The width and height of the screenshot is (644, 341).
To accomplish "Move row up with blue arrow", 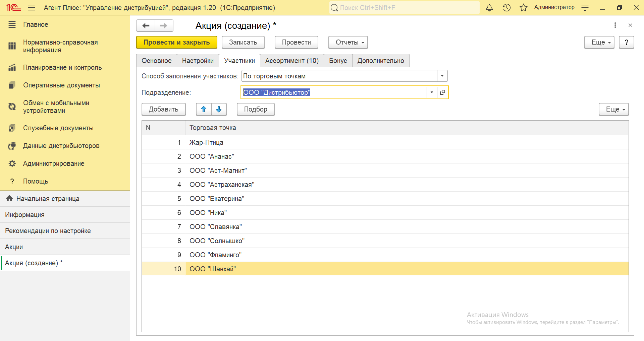I will pyautogui.click(x=204, y=109).
